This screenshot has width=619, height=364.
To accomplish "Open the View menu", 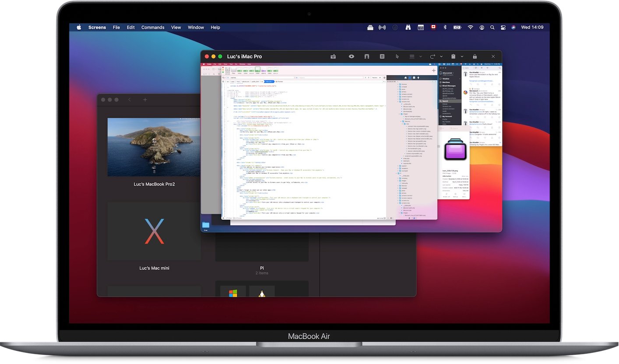I will [176, 27].
